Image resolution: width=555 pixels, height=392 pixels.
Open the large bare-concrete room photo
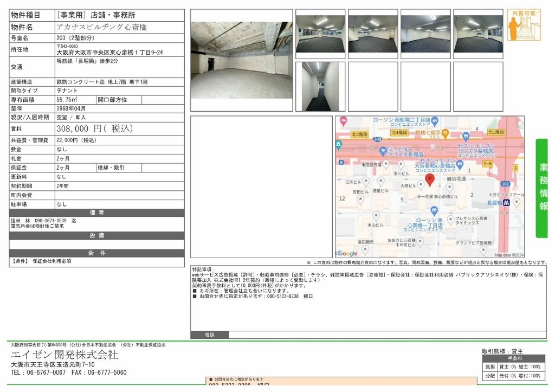pyautogui.click(x=241, y=60)
